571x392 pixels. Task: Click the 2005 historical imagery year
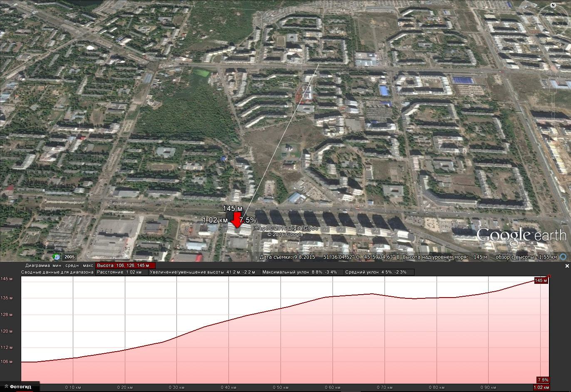[69, 257]
